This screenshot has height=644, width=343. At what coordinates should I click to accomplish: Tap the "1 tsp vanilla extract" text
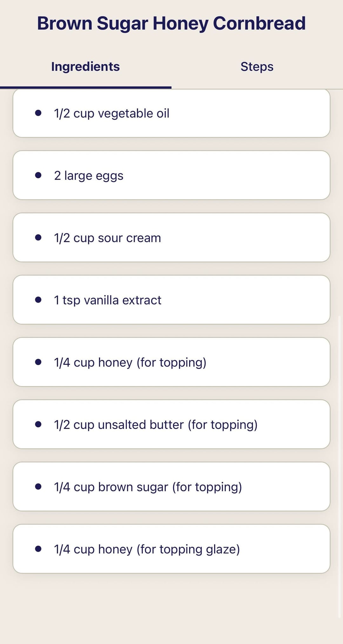[108, 300]
